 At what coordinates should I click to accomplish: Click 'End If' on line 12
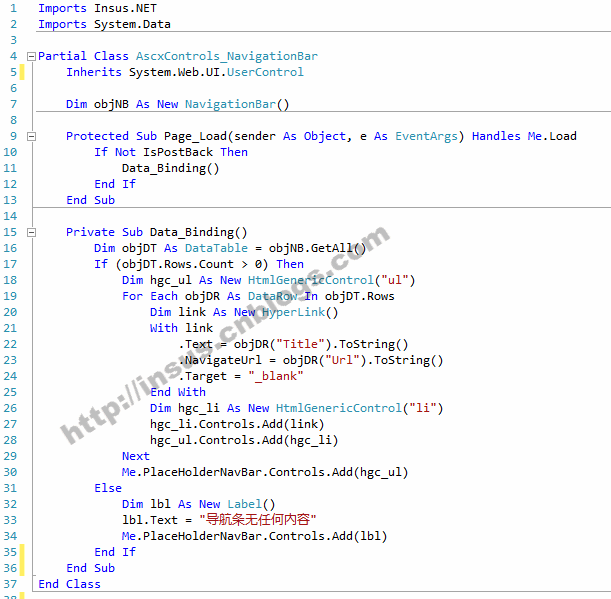[115, 184]
